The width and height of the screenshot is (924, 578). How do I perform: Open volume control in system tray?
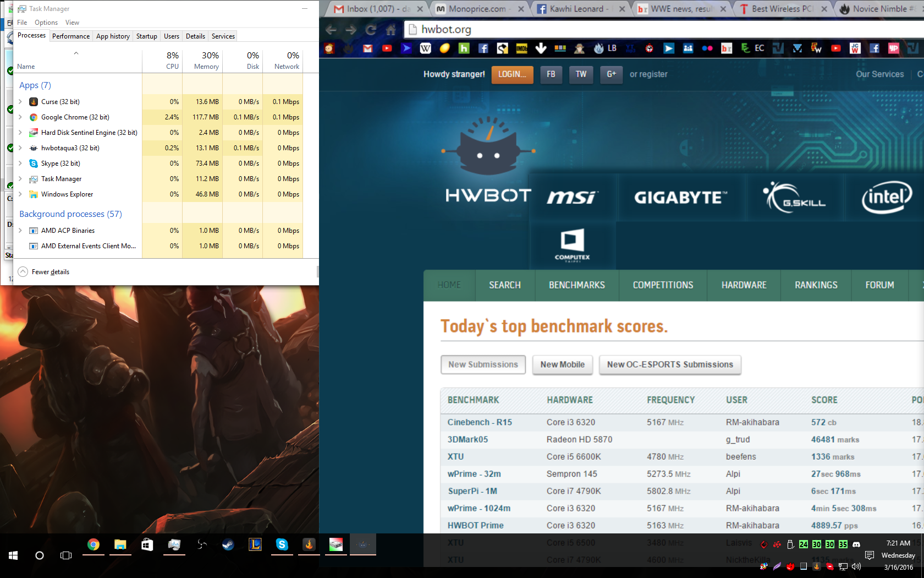856,566
